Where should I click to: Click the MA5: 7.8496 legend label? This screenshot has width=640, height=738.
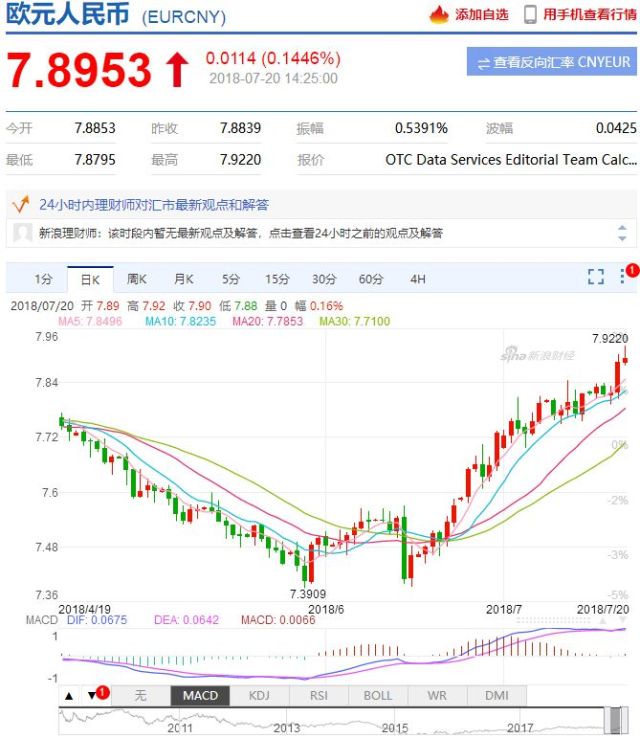90,321
